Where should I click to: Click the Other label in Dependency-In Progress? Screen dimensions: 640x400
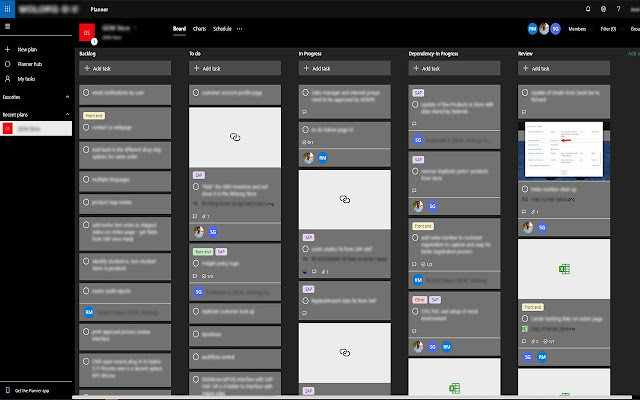point(420,300)
